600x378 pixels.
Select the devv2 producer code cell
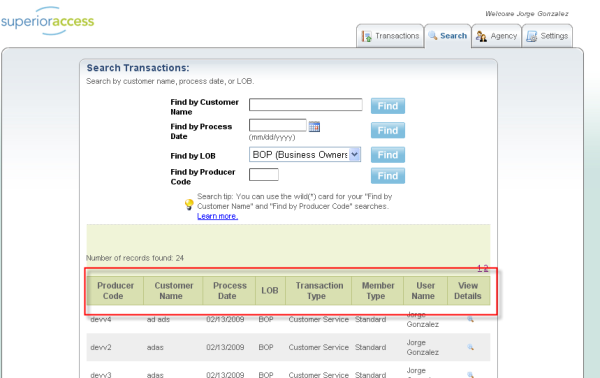(x=101, y=347)
